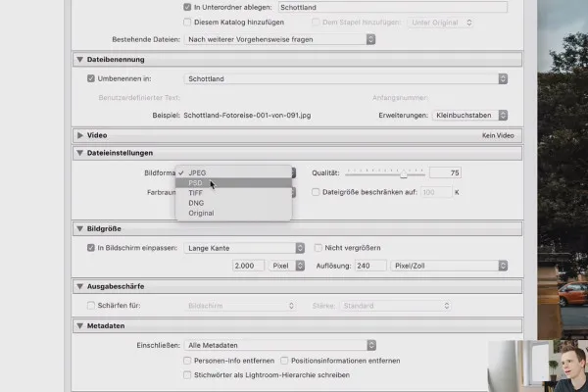
Task: Open the Pixel/Zoll resolution unit dropdown
Action: (x=449, y=266)
